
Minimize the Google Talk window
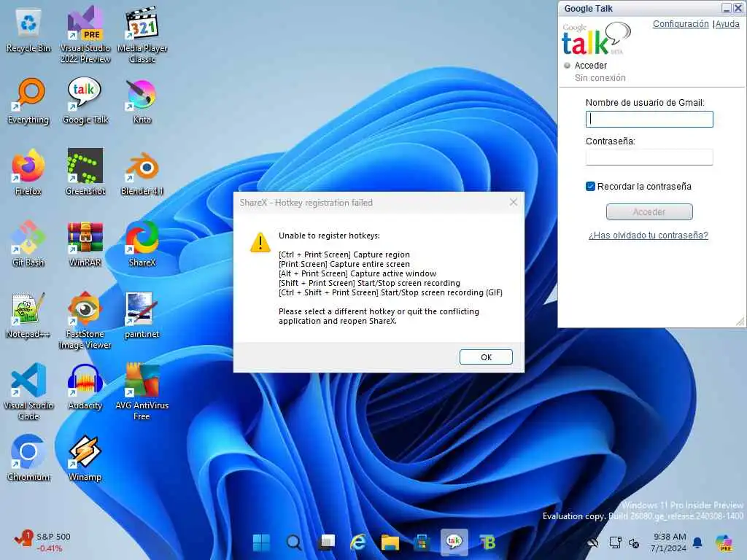726,8
